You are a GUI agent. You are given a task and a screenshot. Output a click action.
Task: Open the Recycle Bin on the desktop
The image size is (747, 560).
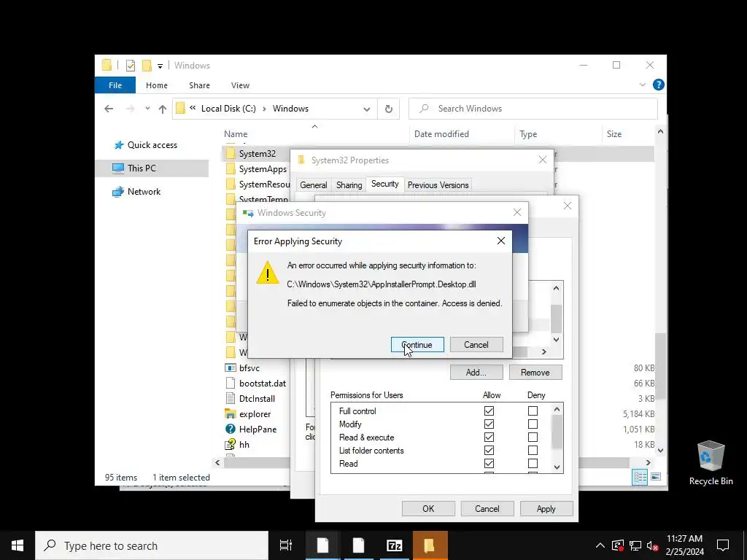click(711, 463)
